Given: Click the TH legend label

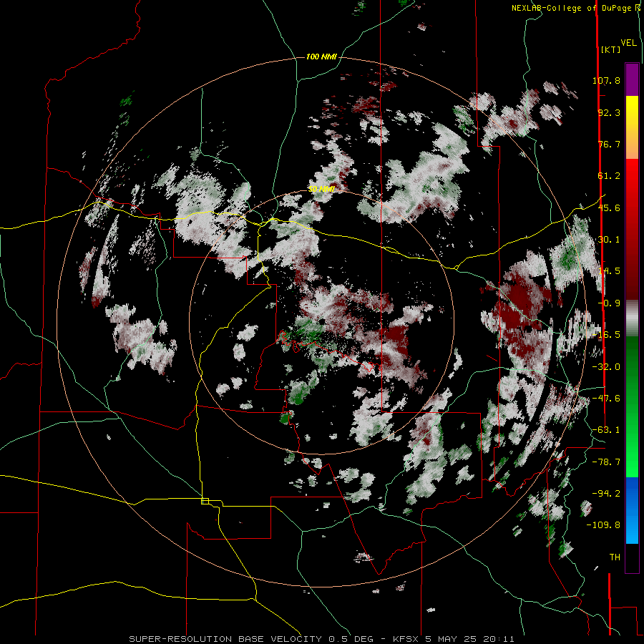Looking at the screenshot, I should [615, 557].
